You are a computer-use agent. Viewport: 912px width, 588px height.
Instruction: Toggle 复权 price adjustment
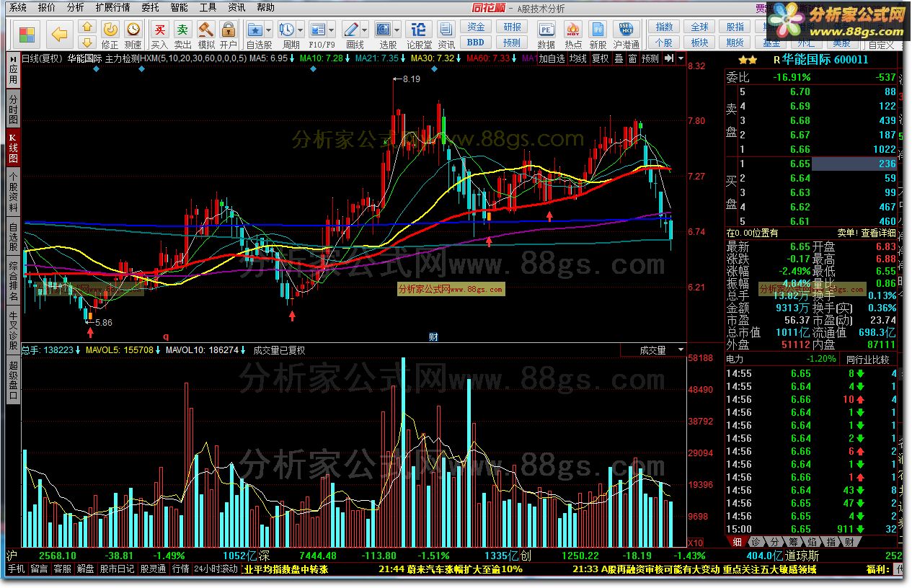tap(600, 59)
